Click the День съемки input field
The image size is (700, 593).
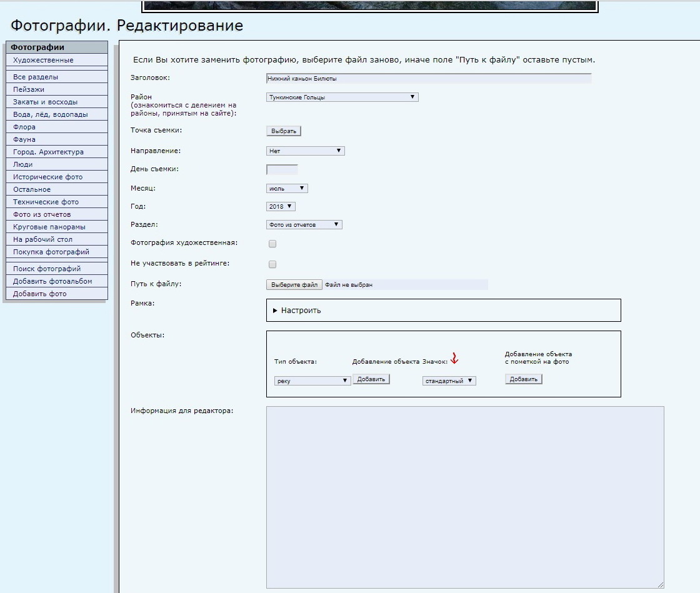(x=282, y=169)
